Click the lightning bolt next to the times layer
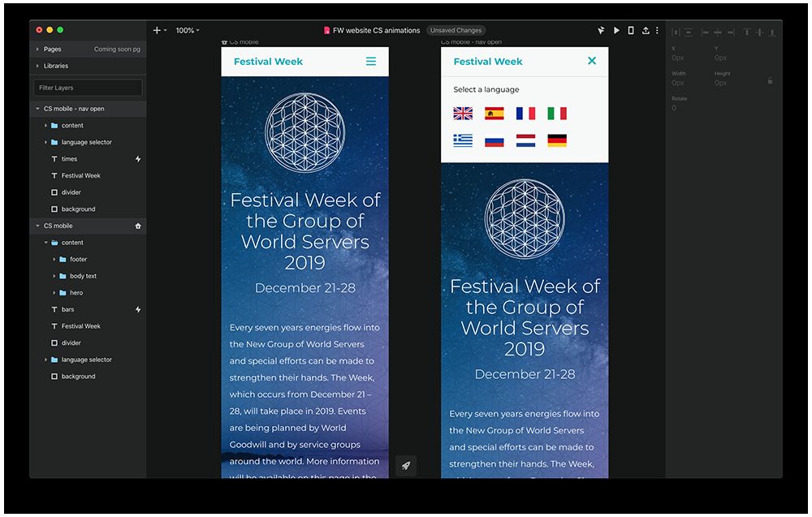812x517 pixels. tap(138, 159)
